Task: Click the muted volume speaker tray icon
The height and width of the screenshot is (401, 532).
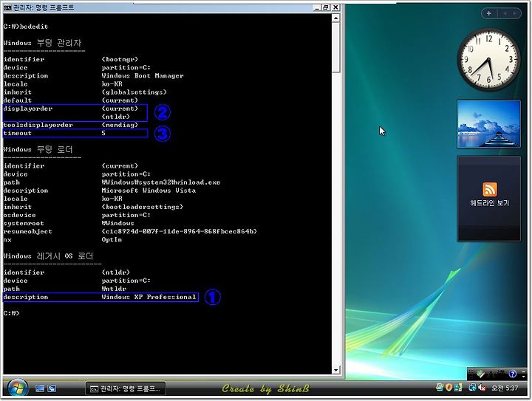Action: [x=482, y=387]
